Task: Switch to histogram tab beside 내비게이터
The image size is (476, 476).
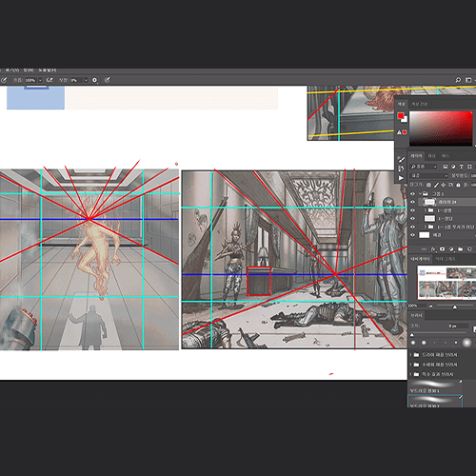Action: click(x=446, y=259)
